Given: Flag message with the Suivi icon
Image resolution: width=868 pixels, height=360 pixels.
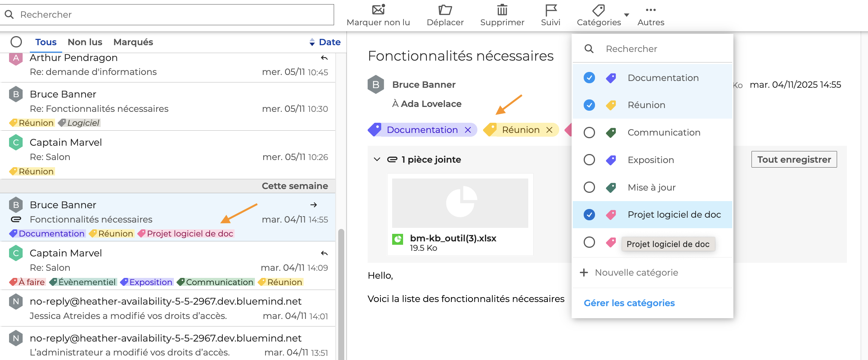Looking at the screenshot, I should pos(551,10).
